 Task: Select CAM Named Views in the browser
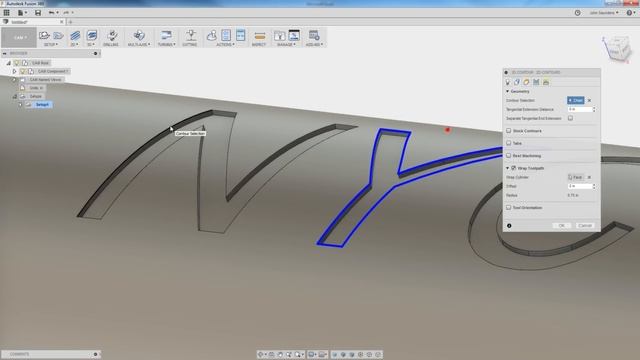45,80
